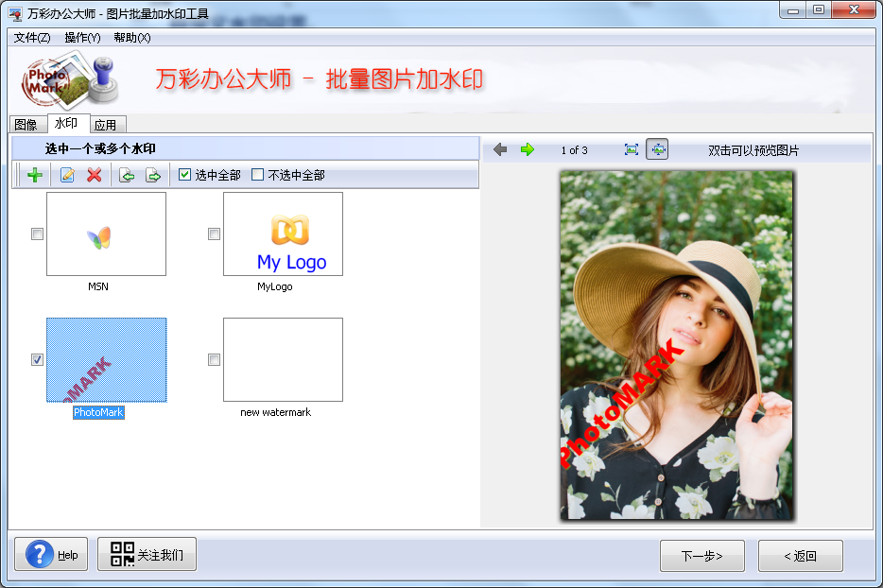Check the 选中全部 select all checkbox
The height and width of the screenshot is (588, 883).
185,175
